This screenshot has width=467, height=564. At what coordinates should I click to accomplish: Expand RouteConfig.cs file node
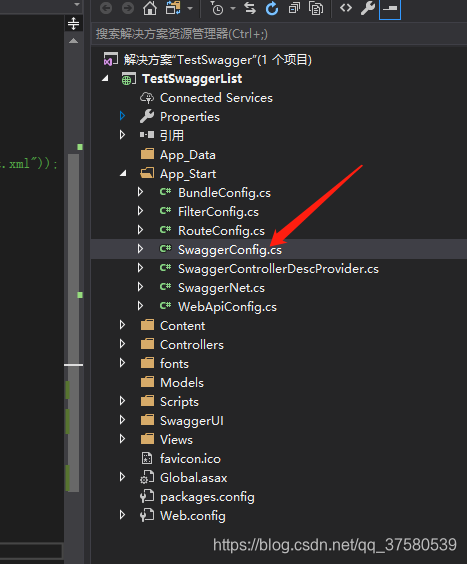[x=141, y=230]
